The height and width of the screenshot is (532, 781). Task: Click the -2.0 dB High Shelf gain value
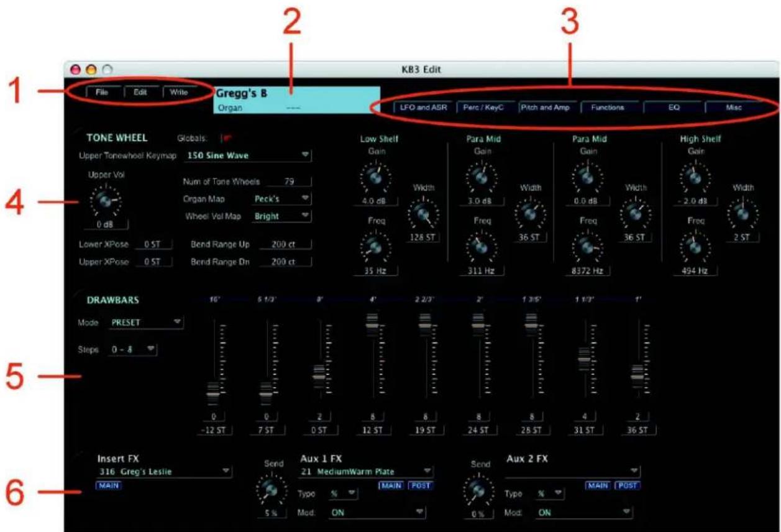click(695, 201)
